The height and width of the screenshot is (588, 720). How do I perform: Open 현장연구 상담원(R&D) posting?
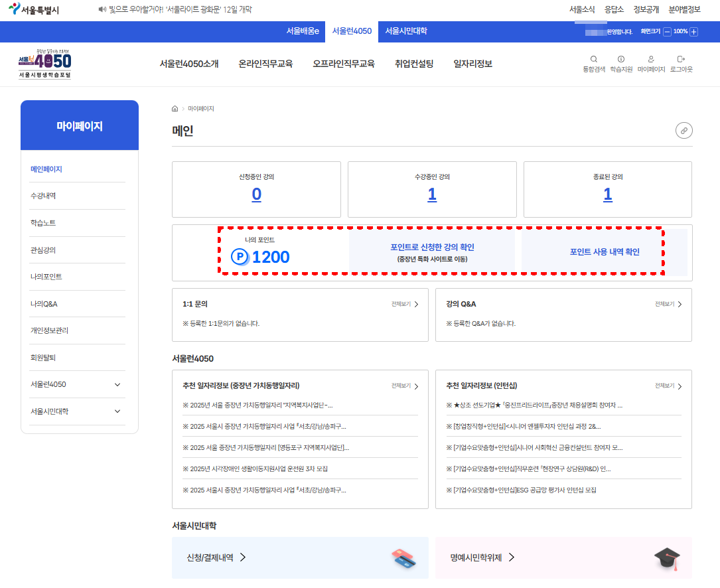[528, 469]
